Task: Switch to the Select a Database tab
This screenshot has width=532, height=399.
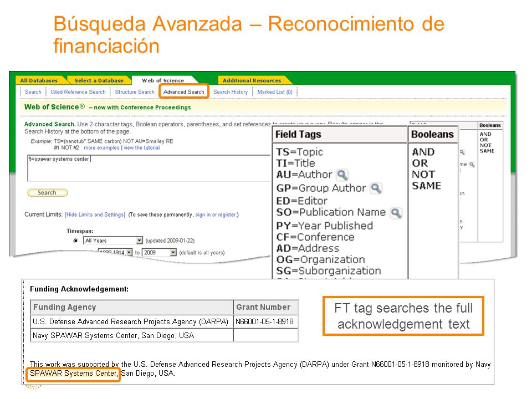Action: point(99,80)
